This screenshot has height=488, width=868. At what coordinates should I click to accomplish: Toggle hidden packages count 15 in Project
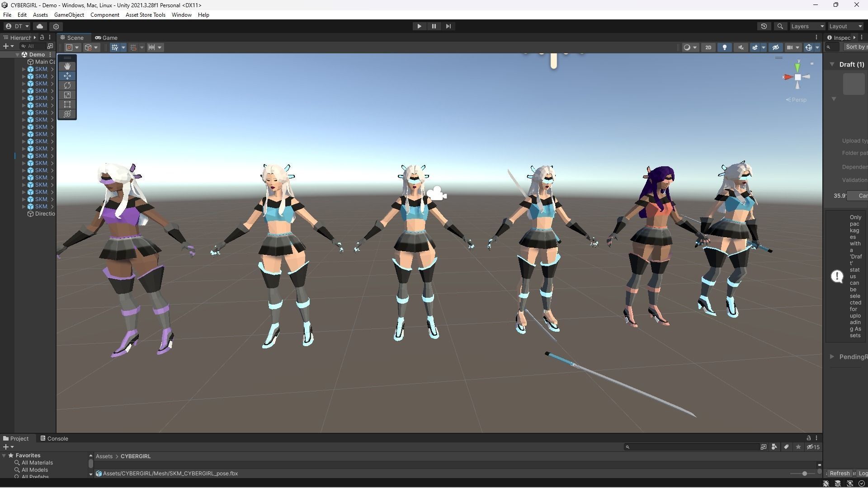[x=813, y=447]
